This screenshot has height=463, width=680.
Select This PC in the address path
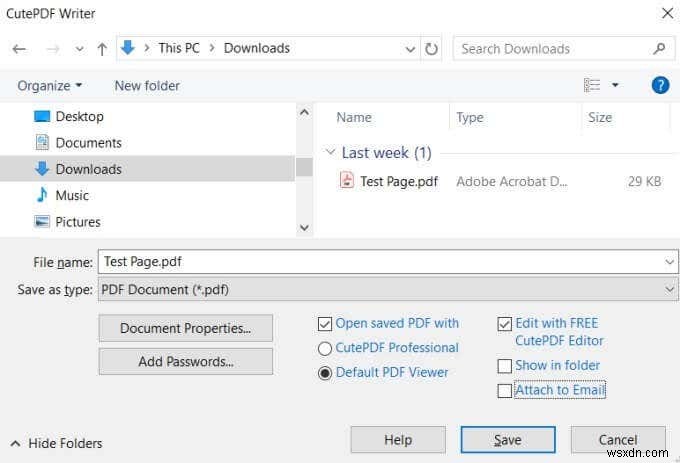pos(179,48)
